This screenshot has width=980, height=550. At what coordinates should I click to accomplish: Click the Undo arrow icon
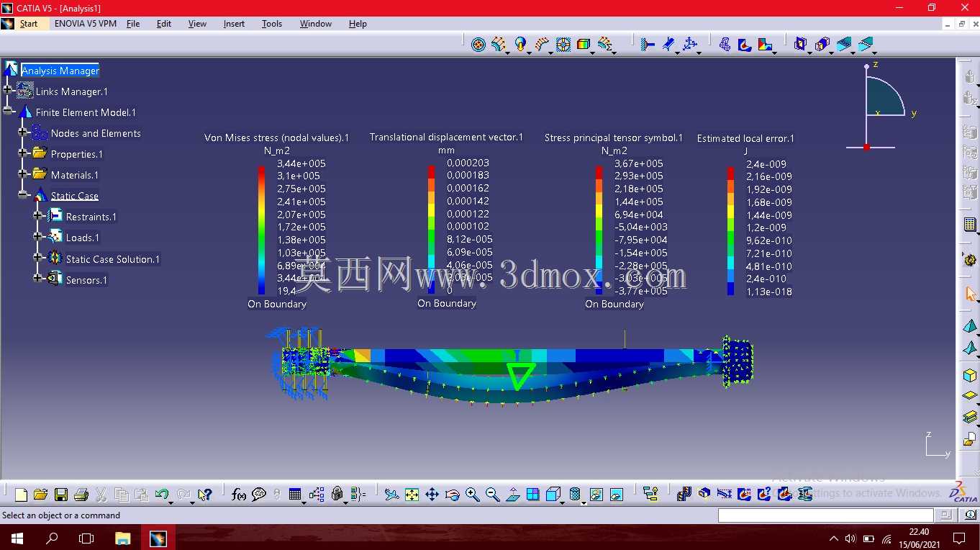[162, 495]
